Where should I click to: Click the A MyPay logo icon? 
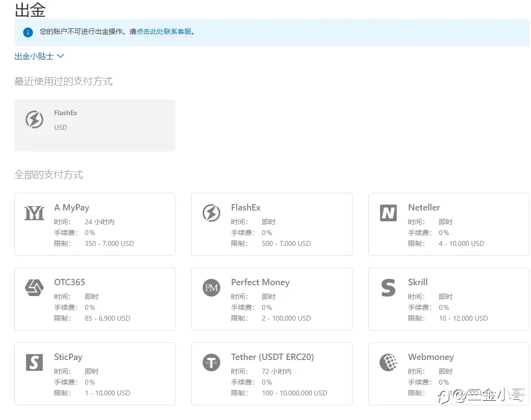click(x=34, y=213)
